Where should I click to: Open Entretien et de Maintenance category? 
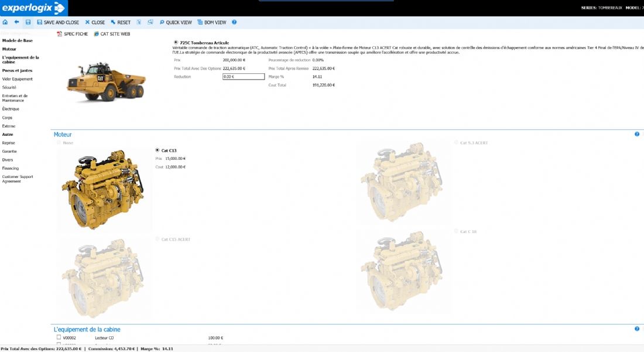[15, 98]
